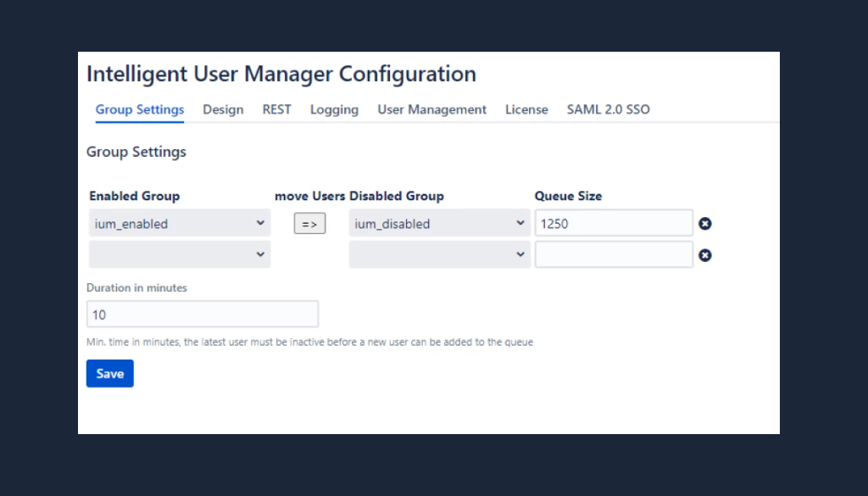Click the Disabled Group column header

397,196
